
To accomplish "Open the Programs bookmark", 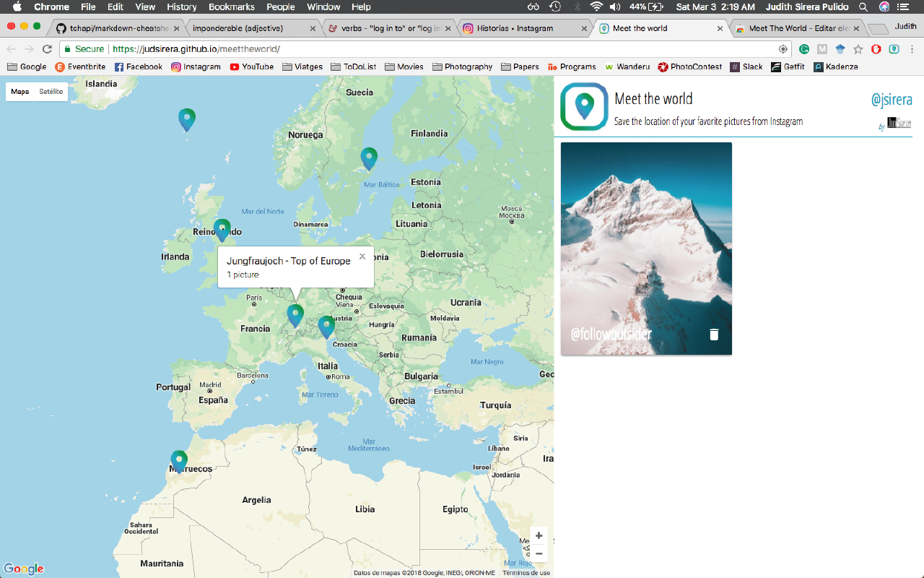I will [x=572, y=66].
